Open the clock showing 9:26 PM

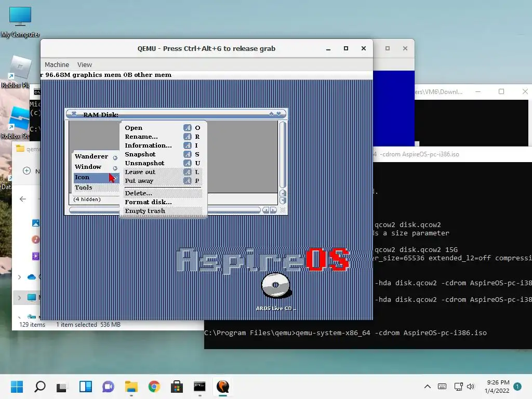[x=497, y=387]
